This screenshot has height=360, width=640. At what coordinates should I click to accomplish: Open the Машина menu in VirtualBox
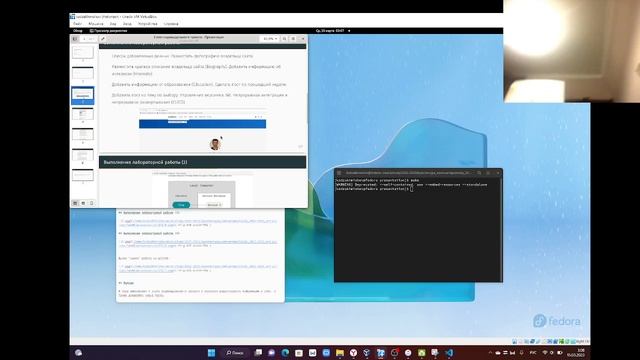tap(96, 24)
